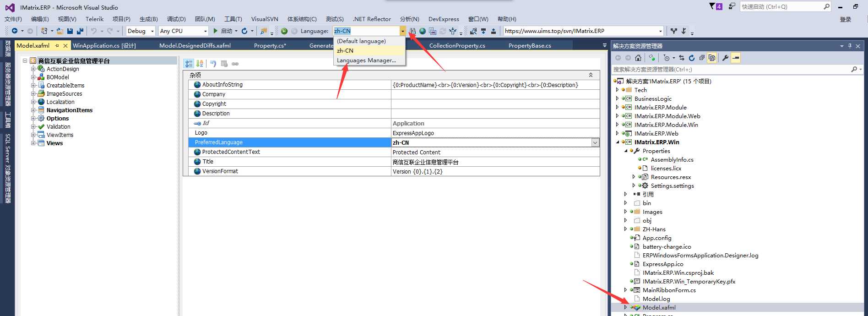Image resolution: width=868 pixels, height=316 pixels.
Task: Select MainRibbonForm.cs in Solution Explorer
Action: click(669, 290)
